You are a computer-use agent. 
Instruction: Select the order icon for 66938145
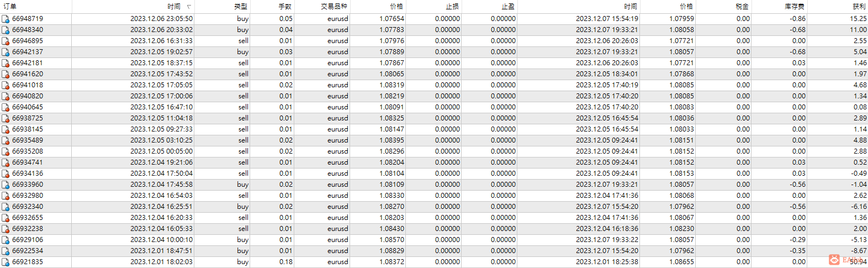pos(6,129)
